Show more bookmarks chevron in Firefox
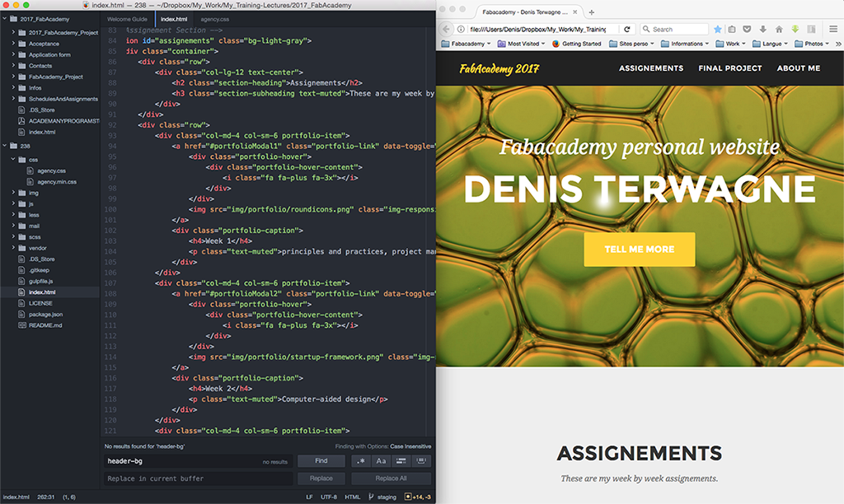This screenshot has height=504, width=844. (838, 44)
